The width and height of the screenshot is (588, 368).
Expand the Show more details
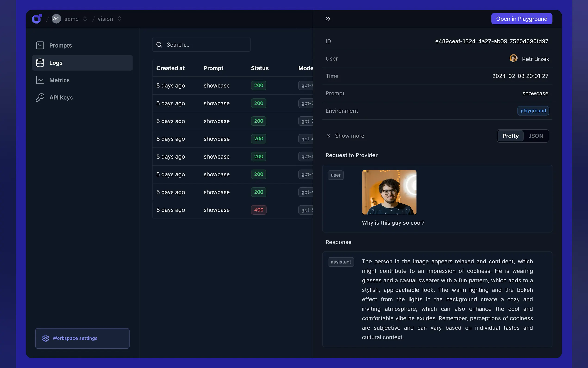tap(345, 136)
